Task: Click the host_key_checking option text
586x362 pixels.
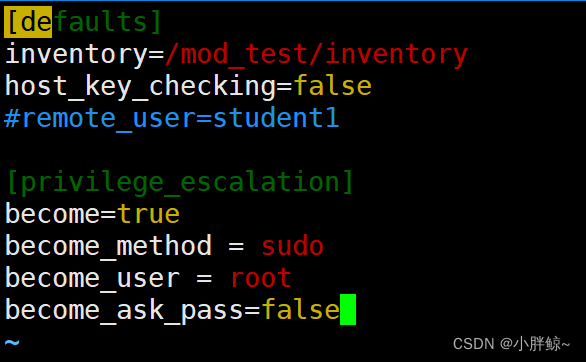Action: click(140, 87)
